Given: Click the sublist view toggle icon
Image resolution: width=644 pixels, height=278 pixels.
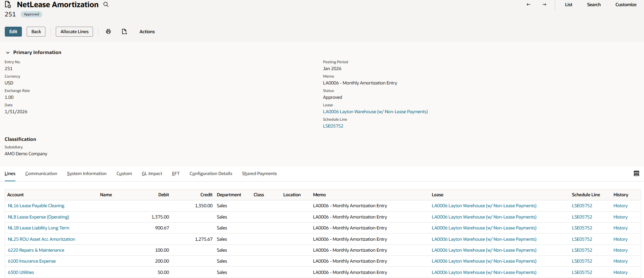Looking at the screenshot, I should [x=636, y=173].
